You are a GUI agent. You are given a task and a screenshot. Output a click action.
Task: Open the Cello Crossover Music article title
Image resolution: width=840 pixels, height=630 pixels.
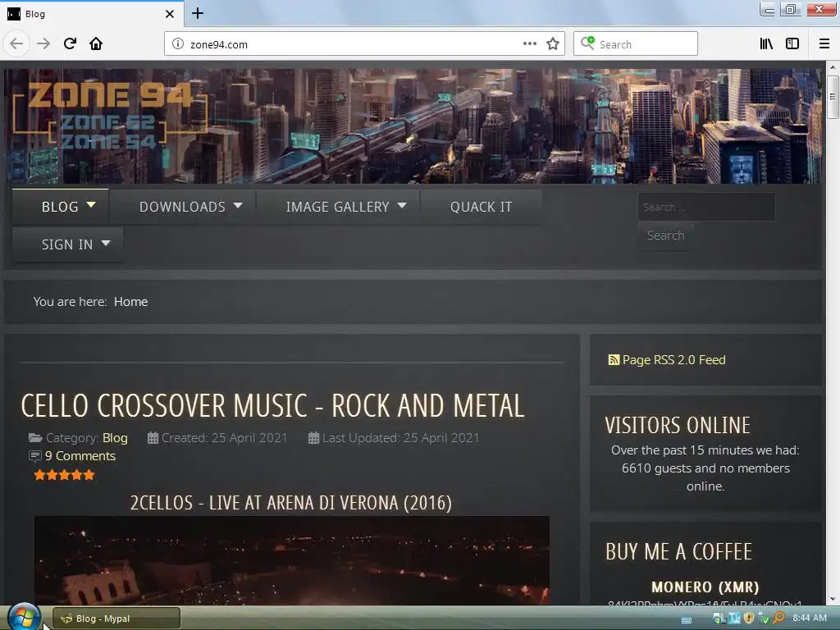[x=272, y=405]
